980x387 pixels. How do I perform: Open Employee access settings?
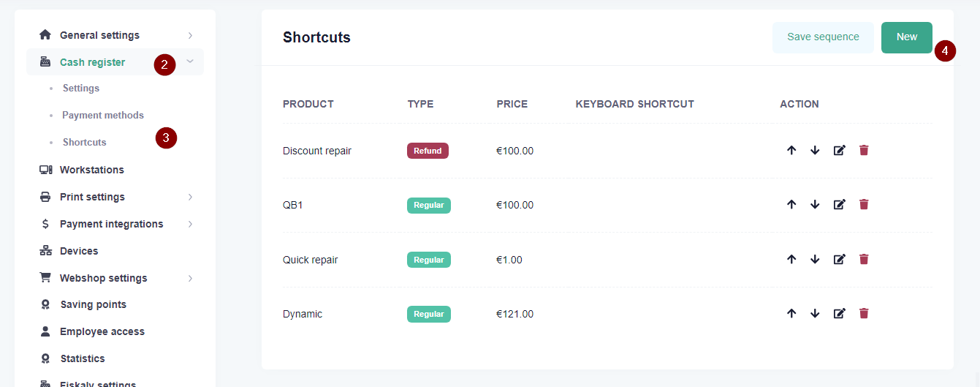(102, 331)
